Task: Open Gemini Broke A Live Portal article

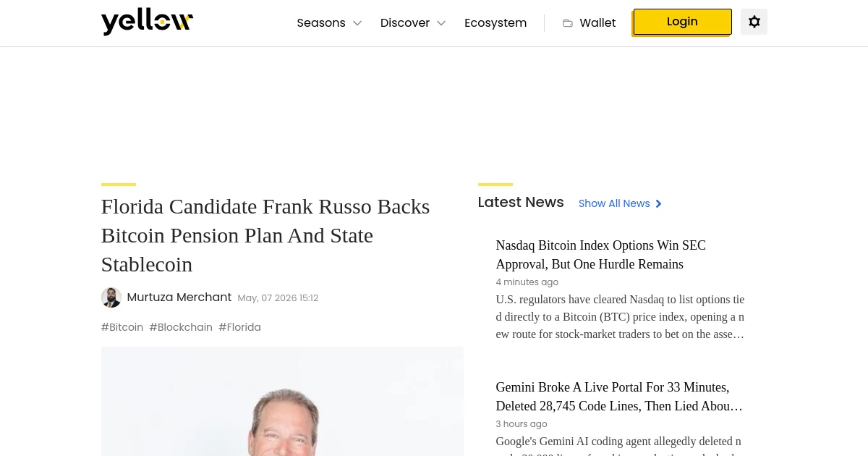Action: coord(619,397)
